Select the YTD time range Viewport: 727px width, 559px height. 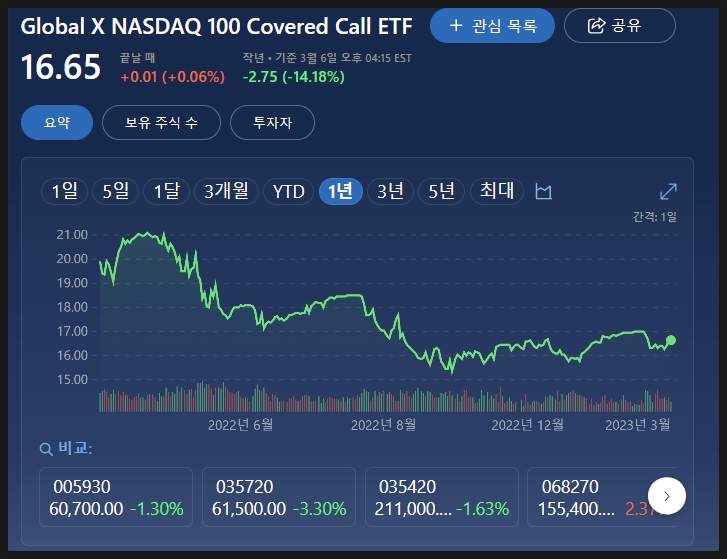(x=289, y=191)
